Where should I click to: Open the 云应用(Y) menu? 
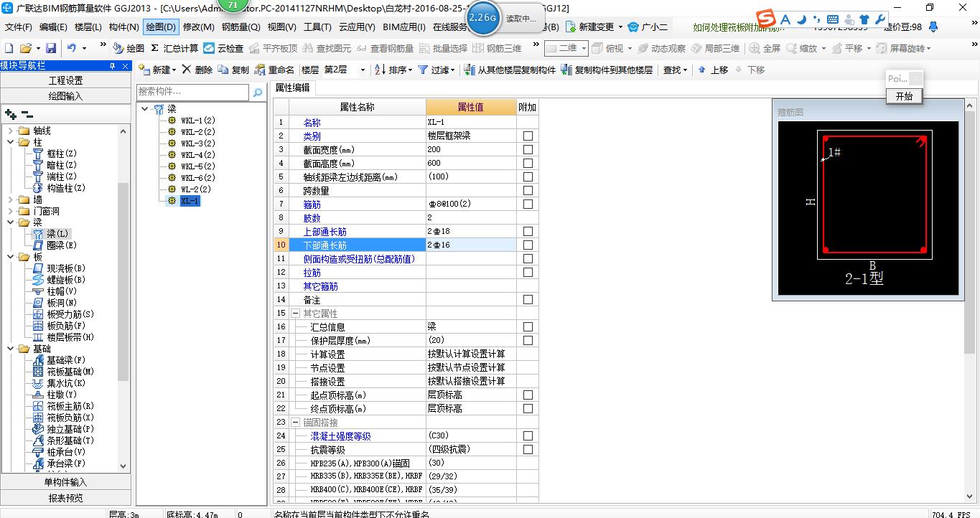click(357, 27)
